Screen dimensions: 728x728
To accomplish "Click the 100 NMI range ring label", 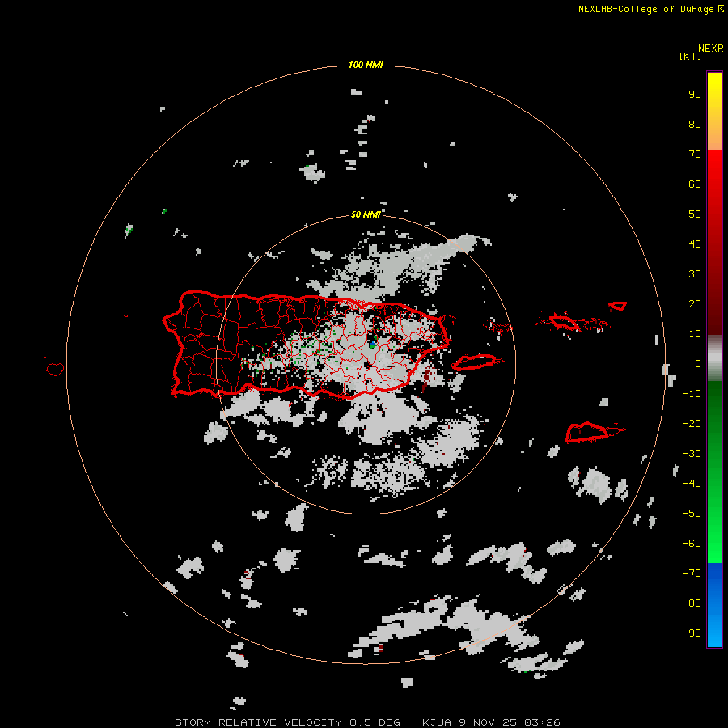I will tap(366, 65).
